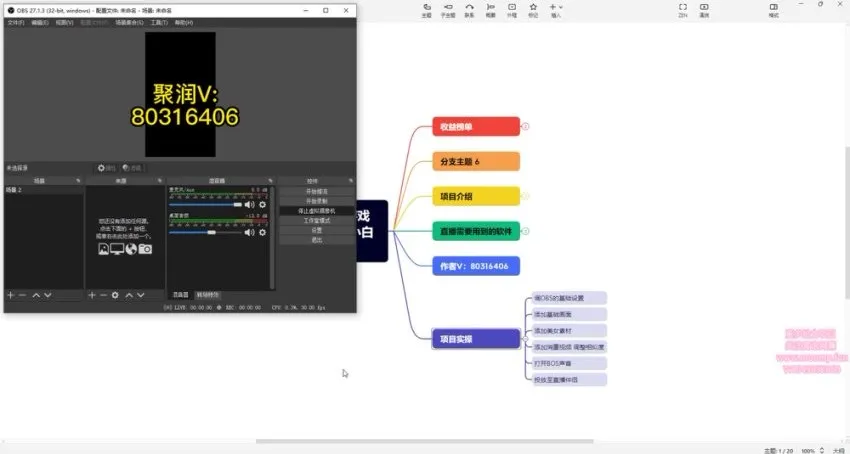Add a new source with the plus icon
Screen dimensions: 850x454
tap(91, 295)
